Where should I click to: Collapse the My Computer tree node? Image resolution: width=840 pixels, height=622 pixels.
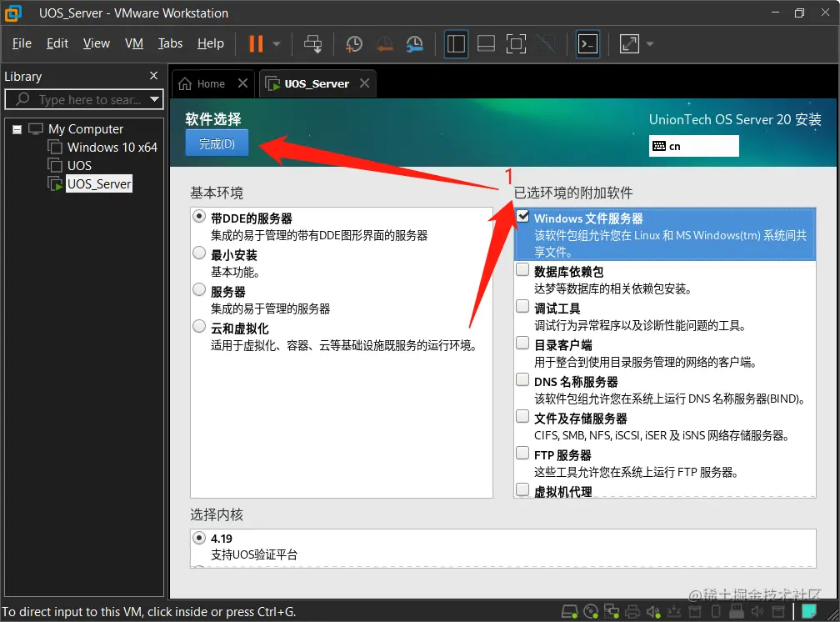click(17, 129)
